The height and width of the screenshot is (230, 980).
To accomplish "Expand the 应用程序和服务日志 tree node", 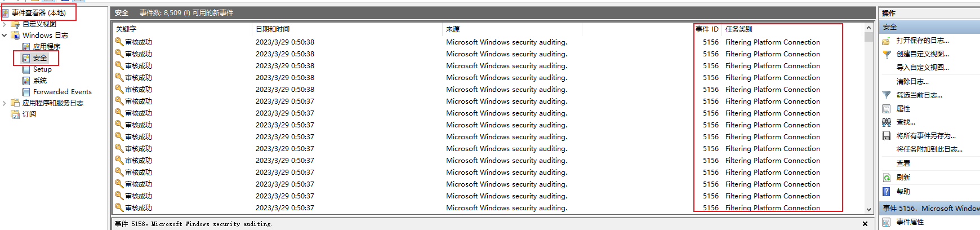I will coord(5,103).
